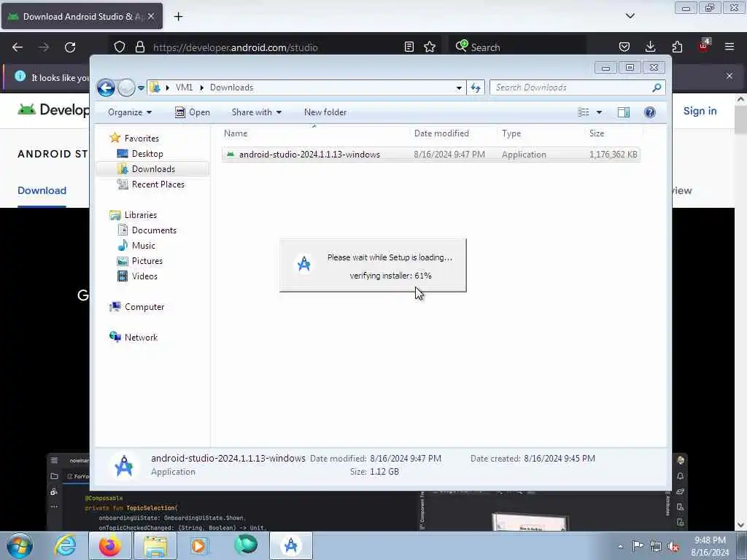Screen dimensions: 747x560
Task: Expand the address bar history dropdown
Action: coord(459,87)
